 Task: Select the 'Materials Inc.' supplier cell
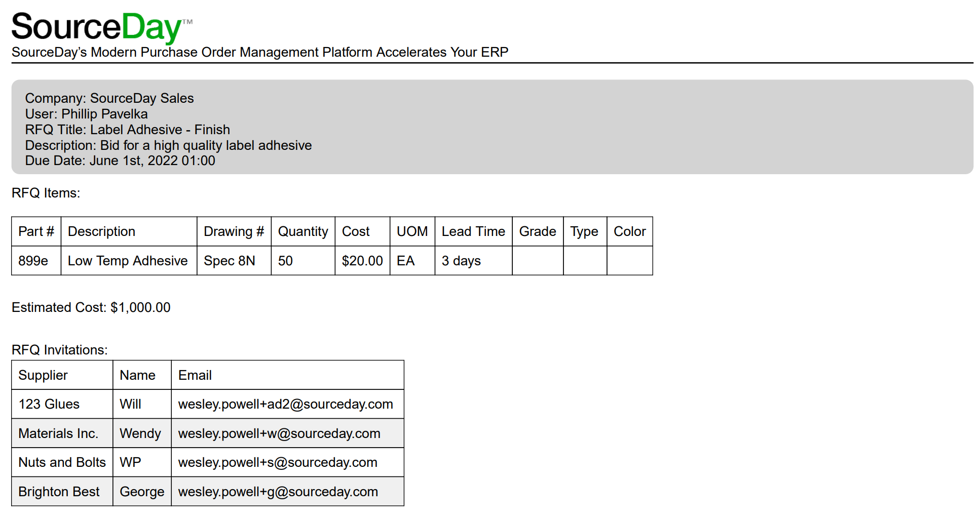pyautogui.click(x=62, y=433)
